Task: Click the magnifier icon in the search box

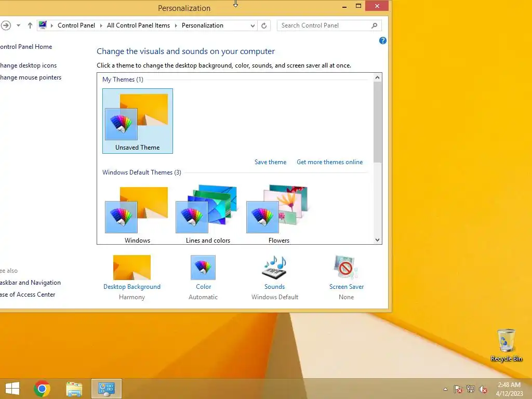Action: (x=374, y=25)
